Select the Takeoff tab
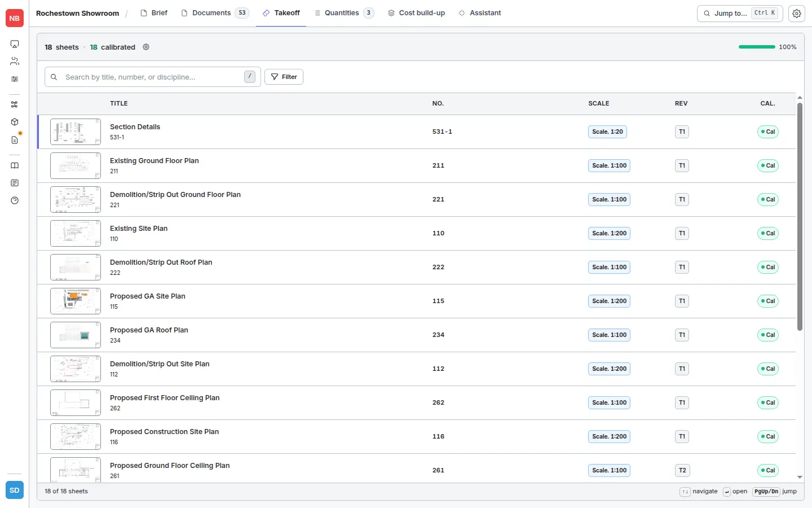812x508 pixels. tap(281, 13)
